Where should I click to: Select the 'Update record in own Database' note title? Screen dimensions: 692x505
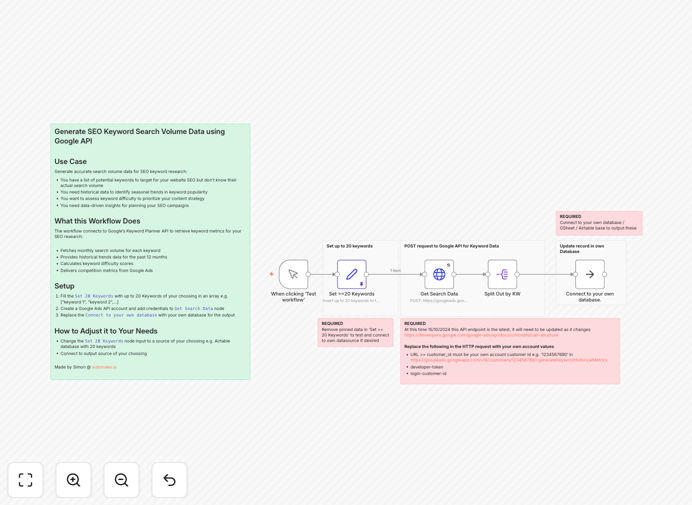pos(582,249)
